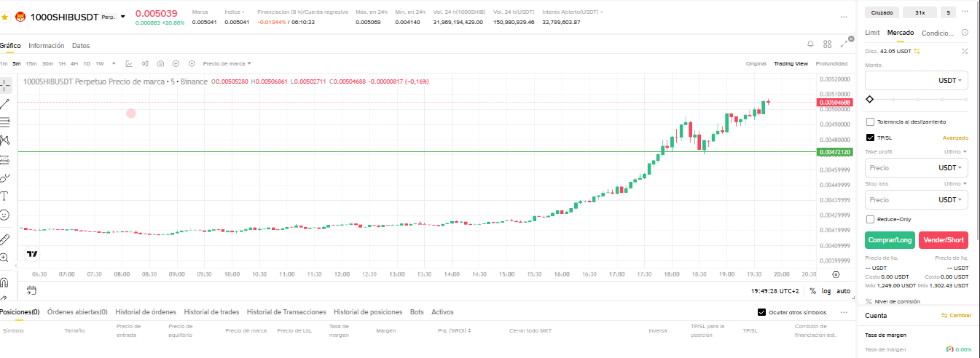The height and width of the screenshot is (358, 980).
Task: Open the order info circle icon
Action: tap(965, 33)
